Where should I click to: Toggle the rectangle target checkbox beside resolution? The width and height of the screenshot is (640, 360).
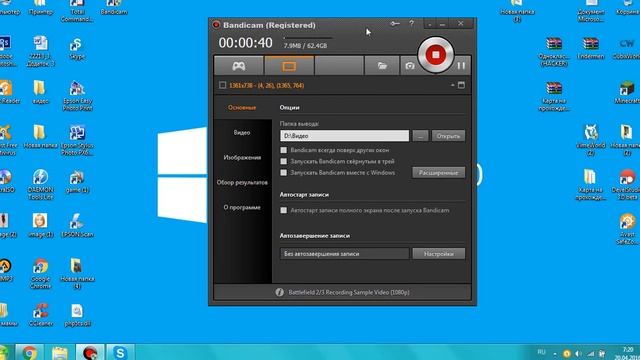coord(222,85)
